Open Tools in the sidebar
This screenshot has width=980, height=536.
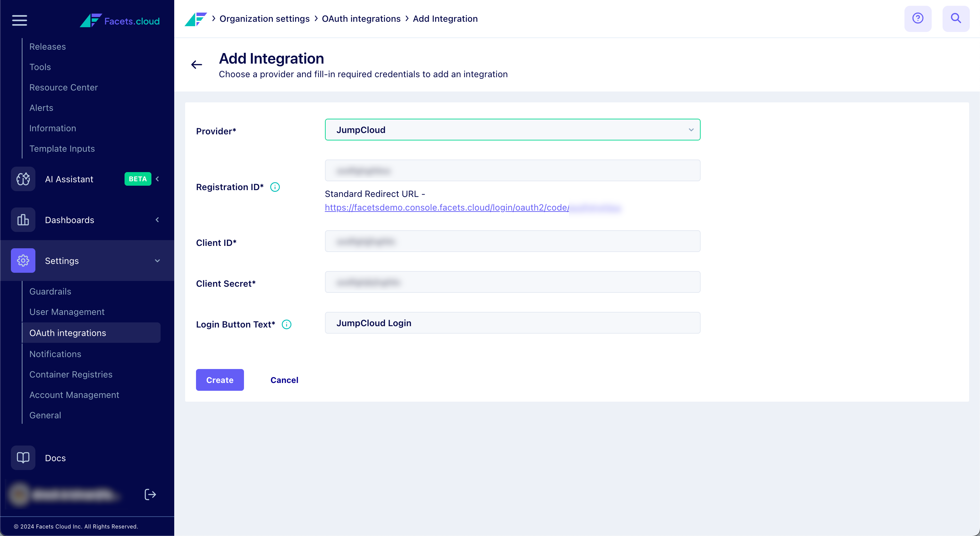click(x=40, y=67)
